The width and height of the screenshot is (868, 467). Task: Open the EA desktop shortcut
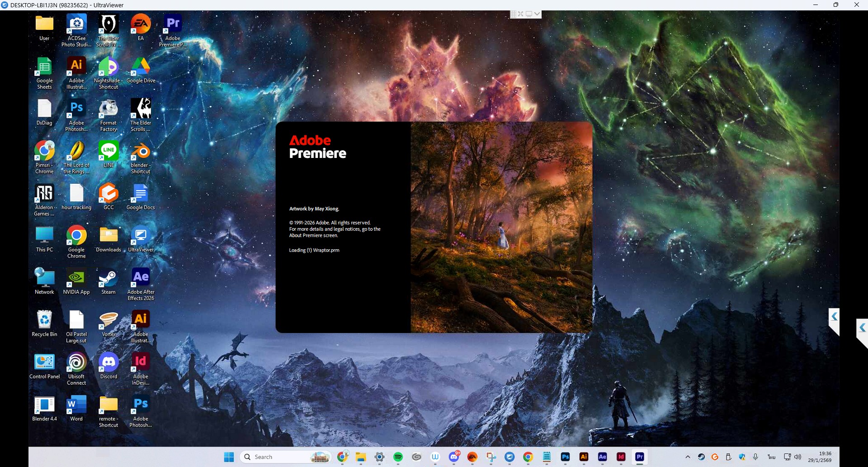coord(141,28)
